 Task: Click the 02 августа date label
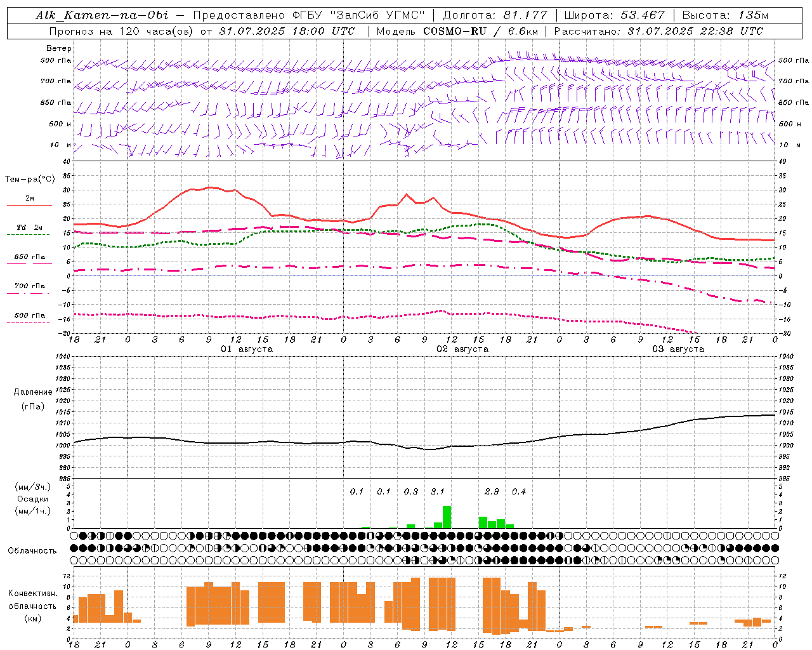click(x=462, y=349)
